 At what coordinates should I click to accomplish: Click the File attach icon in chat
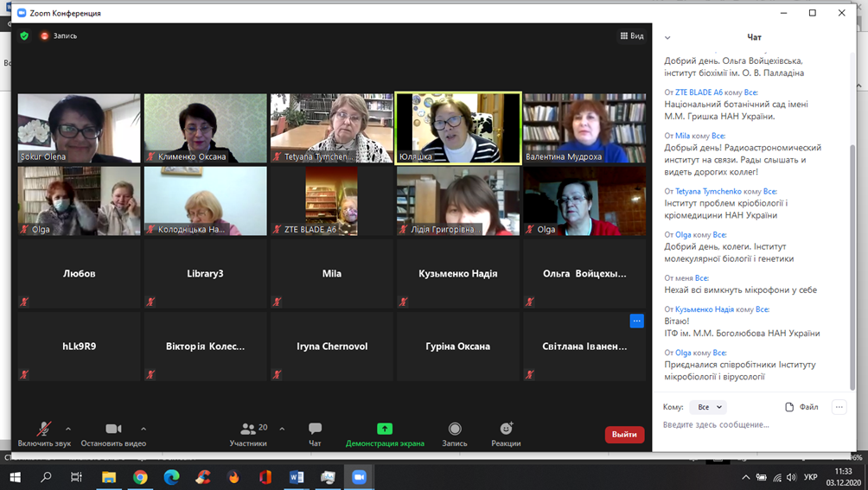[x=789, y=407]
